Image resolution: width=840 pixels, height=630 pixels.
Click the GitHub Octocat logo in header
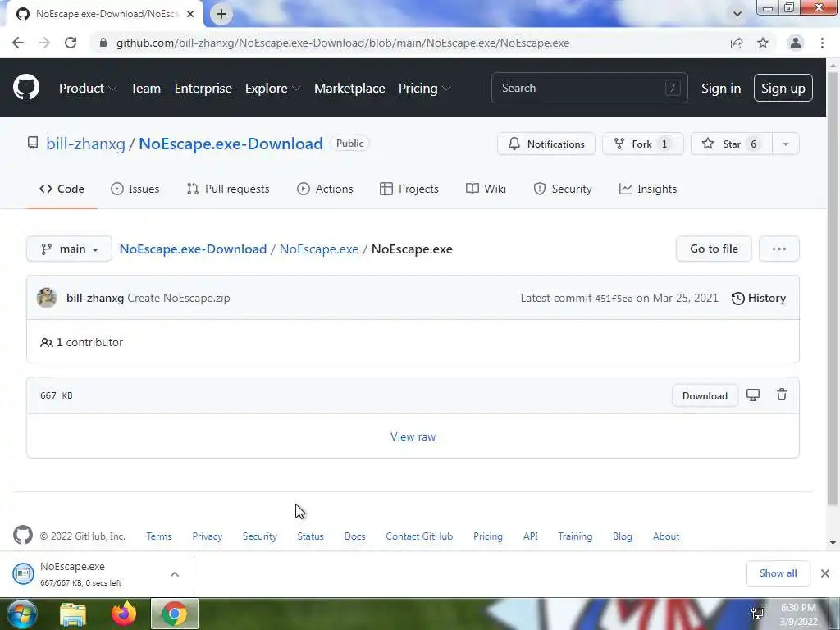coord(25,88)
